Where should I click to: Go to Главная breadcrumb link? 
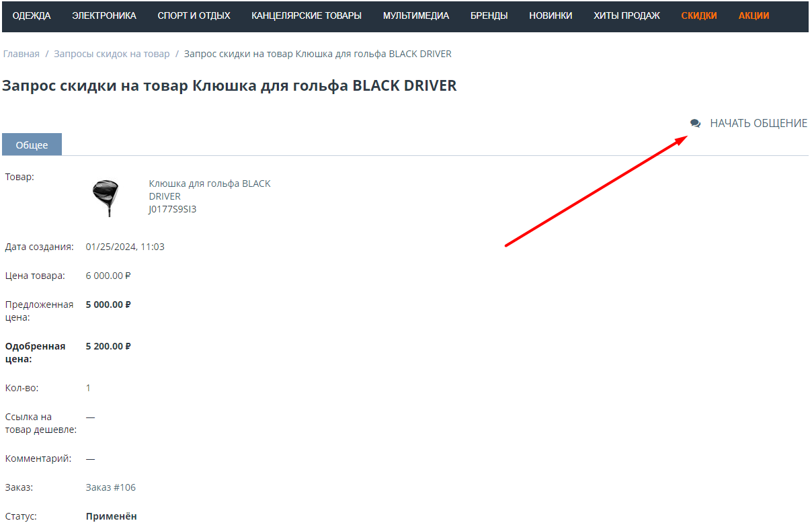click(x=22, y=54)
